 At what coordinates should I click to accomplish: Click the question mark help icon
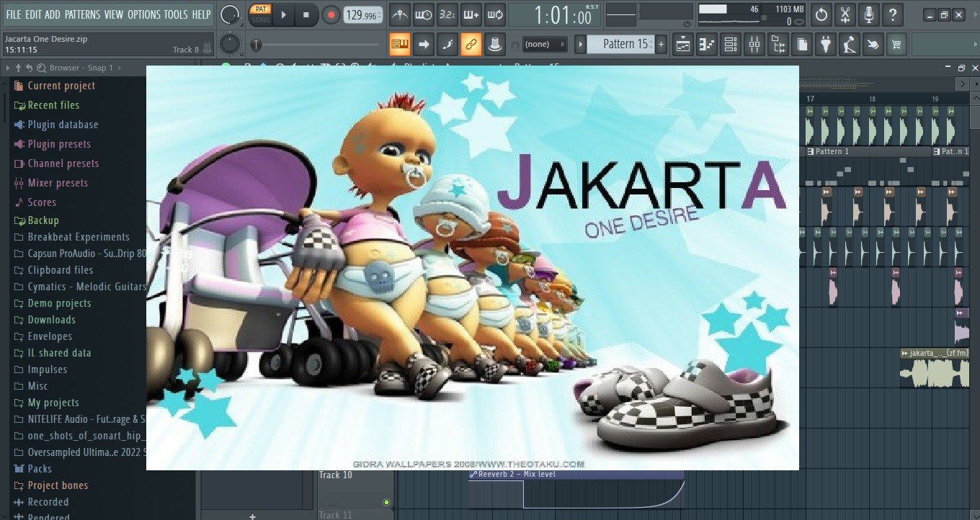[893, 14]
